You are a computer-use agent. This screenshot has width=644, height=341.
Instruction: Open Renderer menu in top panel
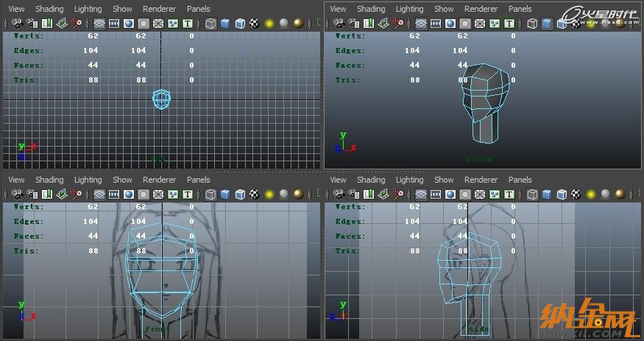click(160, 9)
